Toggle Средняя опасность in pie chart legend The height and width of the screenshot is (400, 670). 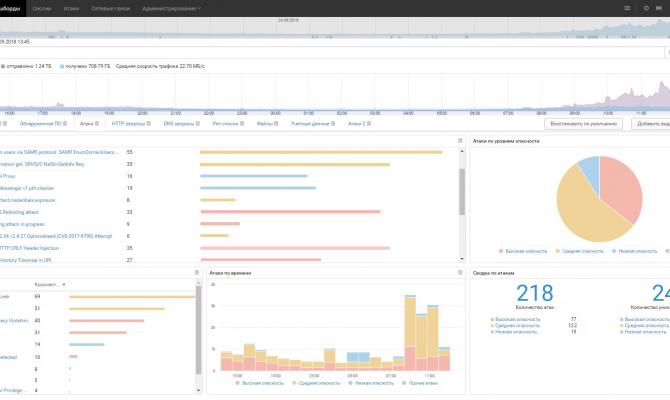click(x=579, y=251)
